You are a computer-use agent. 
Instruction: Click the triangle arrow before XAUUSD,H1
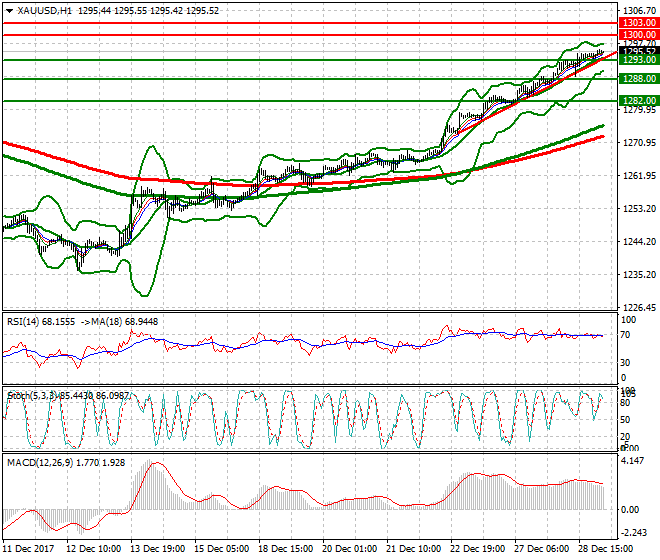pyautogui.click(x=9, y=9)
